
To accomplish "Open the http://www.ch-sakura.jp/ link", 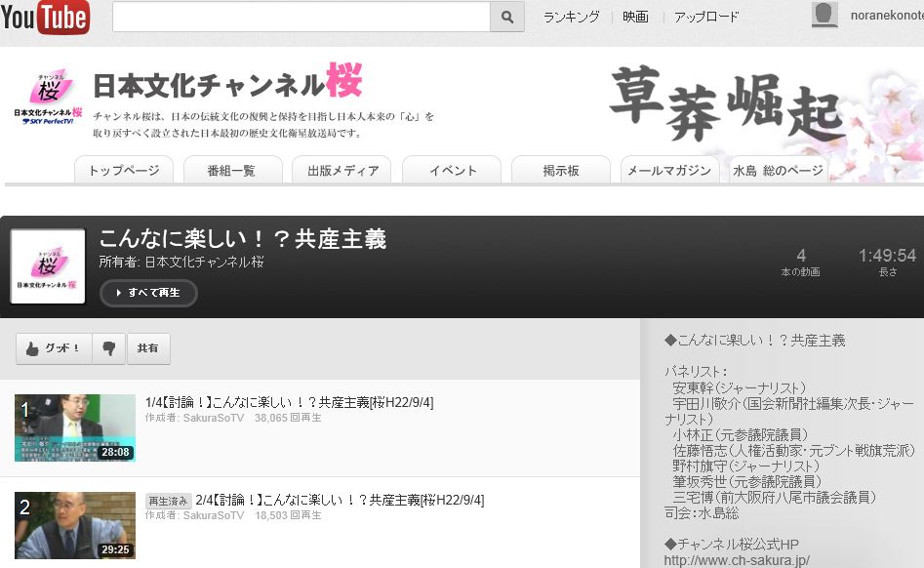I will [x=737, y=560].
